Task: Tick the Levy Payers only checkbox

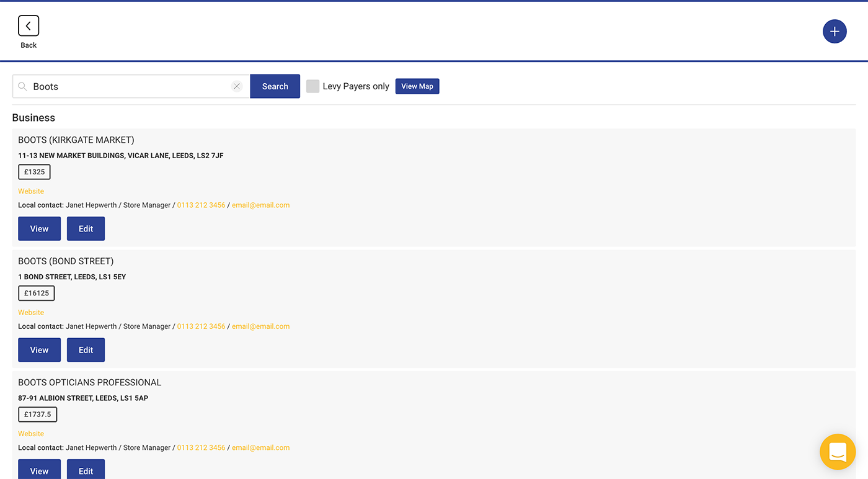Action: coord(312,86)
